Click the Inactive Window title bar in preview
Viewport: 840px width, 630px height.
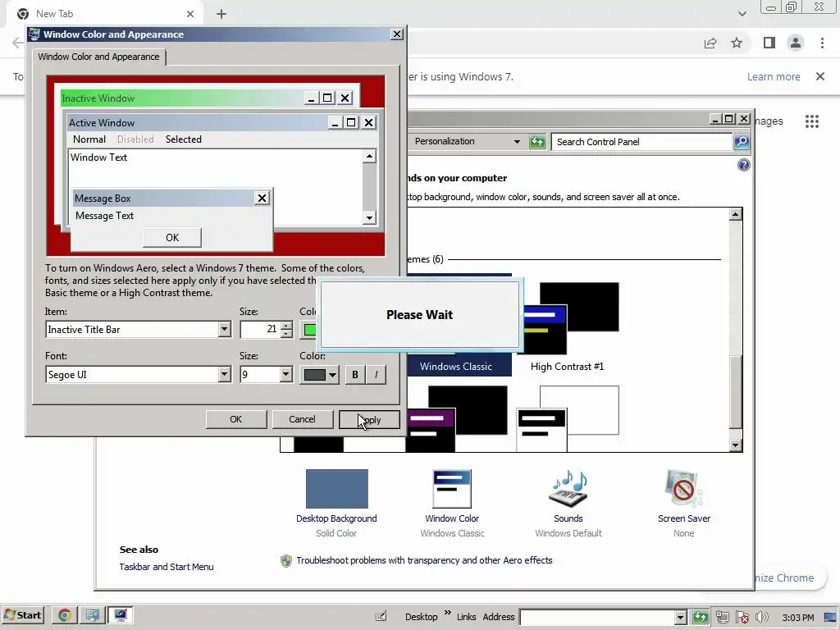tap(182, 98)
